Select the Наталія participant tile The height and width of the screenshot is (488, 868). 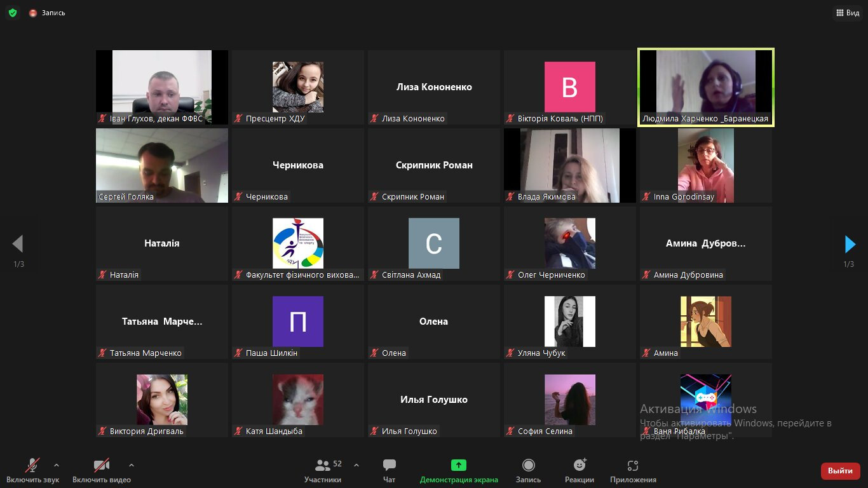[162, 243]
